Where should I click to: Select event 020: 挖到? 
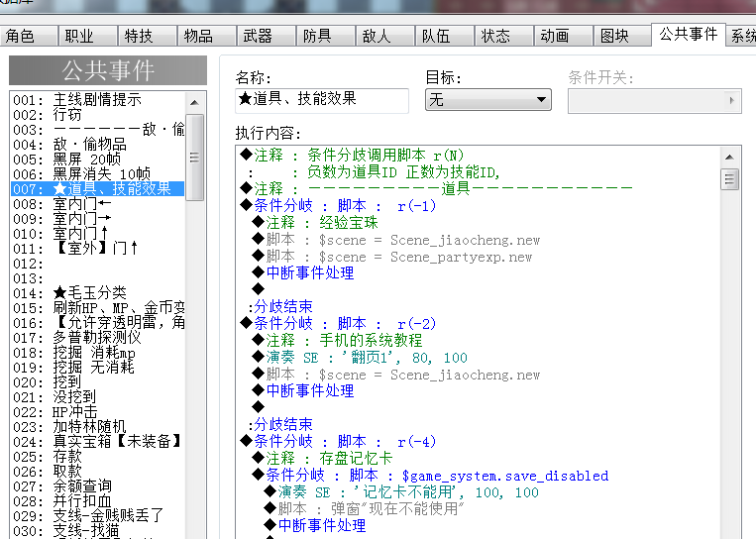coord(98,382)
